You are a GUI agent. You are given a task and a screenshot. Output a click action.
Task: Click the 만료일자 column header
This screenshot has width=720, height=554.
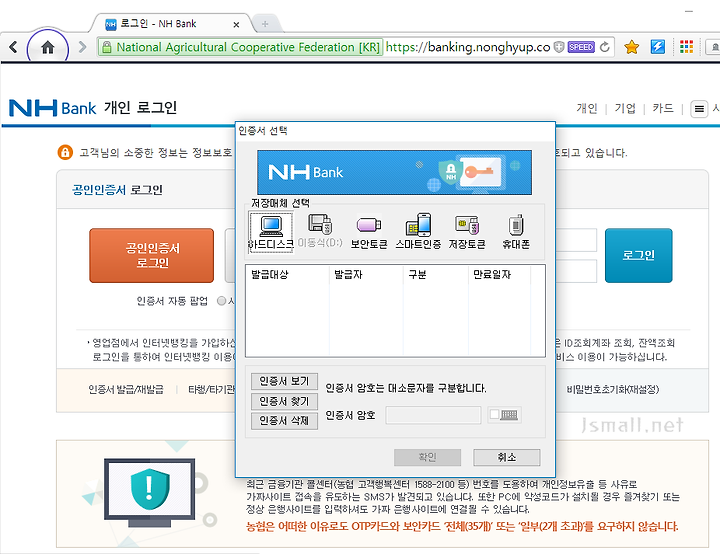coord(500,275)
